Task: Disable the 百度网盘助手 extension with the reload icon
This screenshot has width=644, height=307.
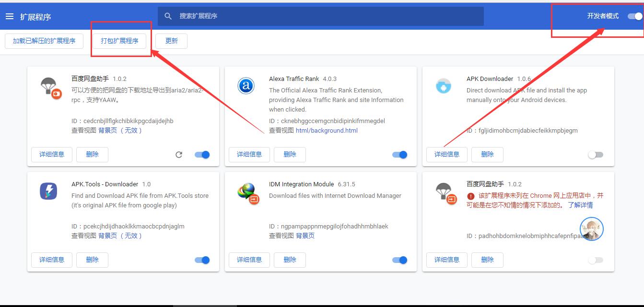Action: pos(202,155)
